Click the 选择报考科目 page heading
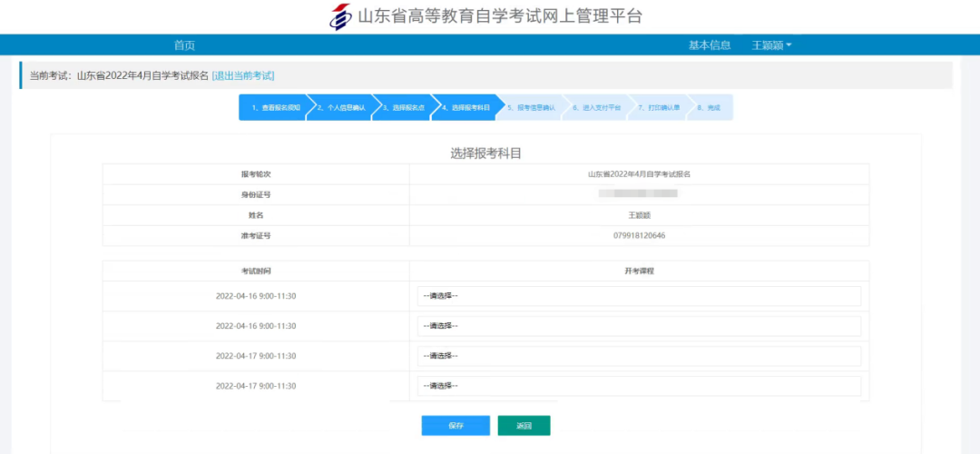This screenshot has height=454, width=980. (x=485, y=153)
